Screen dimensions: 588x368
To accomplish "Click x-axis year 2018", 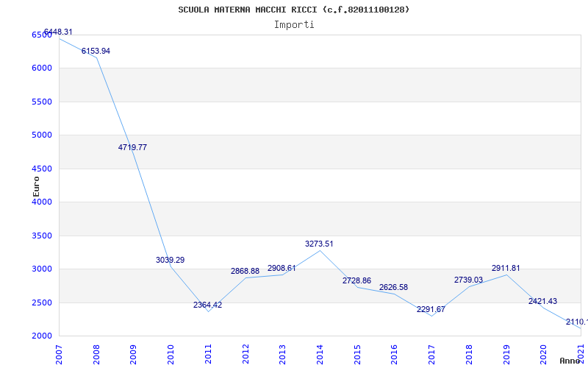I will click(x=469, y=354).
